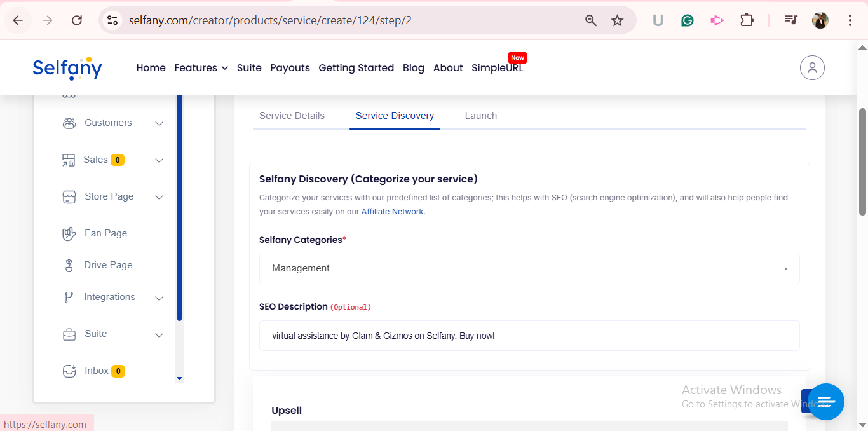Viewport: 868px width, 431px height.
Task: Click the Suite briefcase icon
Action: pyautogui.click(x=69, y=334)
